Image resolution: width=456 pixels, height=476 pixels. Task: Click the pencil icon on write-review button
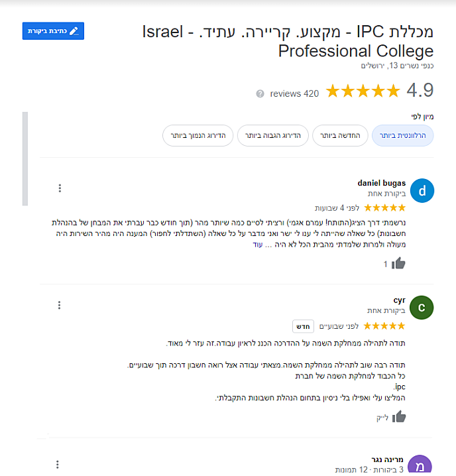(x=74, y=31)
